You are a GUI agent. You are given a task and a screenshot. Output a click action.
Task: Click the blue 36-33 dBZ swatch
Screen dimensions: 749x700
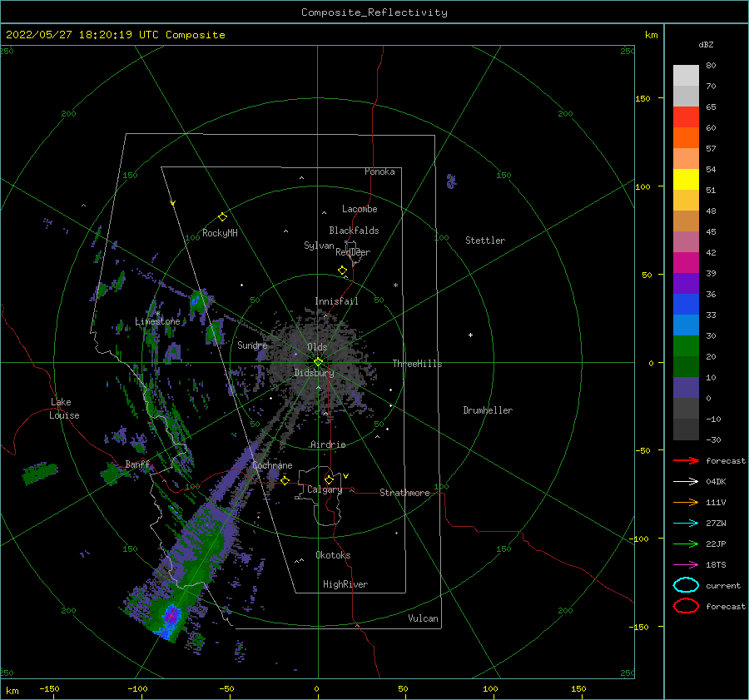[686, 305]
